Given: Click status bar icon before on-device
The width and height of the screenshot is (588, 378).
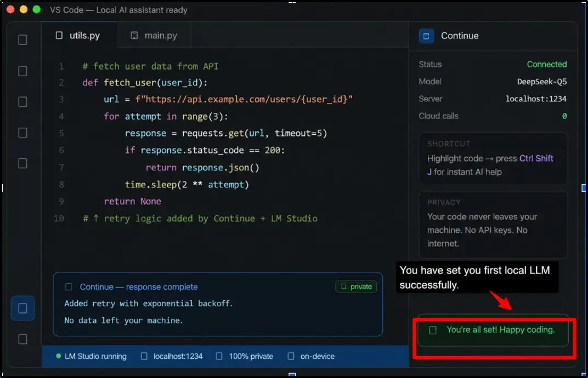Looking at the screenshot, I should (291, 356).
